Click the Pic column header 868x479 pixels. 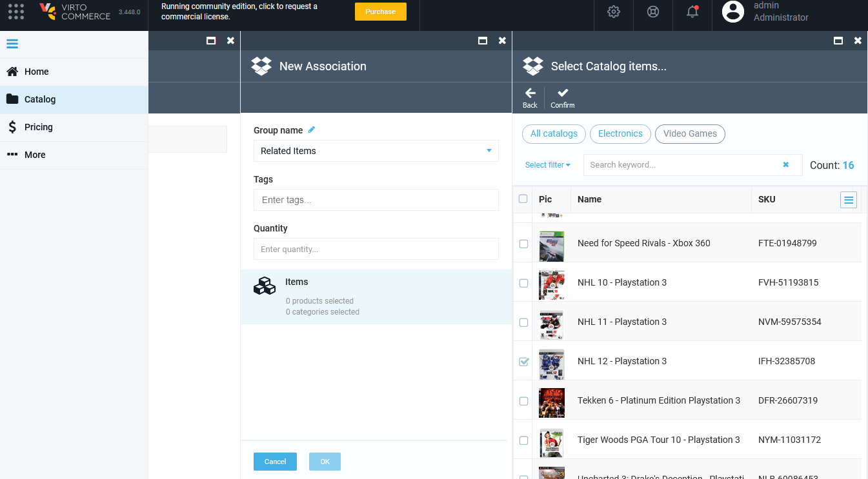pyautogui.click(x=545, y=199)
